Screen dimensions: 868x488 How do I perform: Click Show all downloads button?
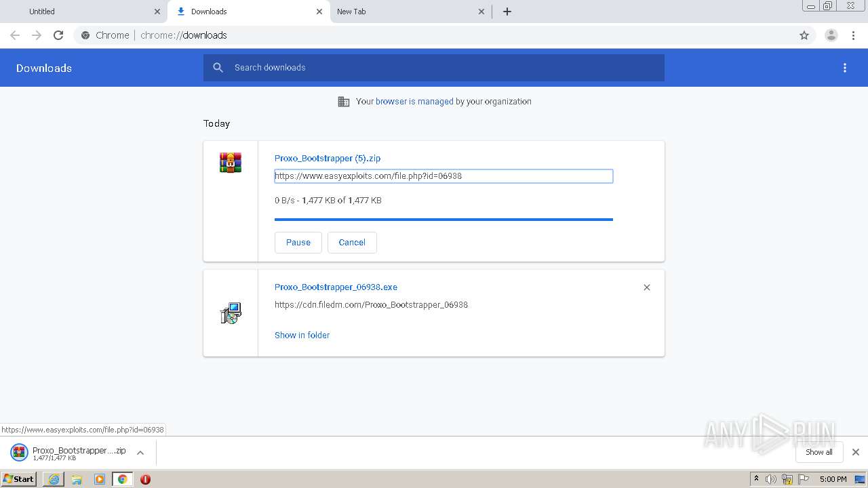tap(819, 452)
